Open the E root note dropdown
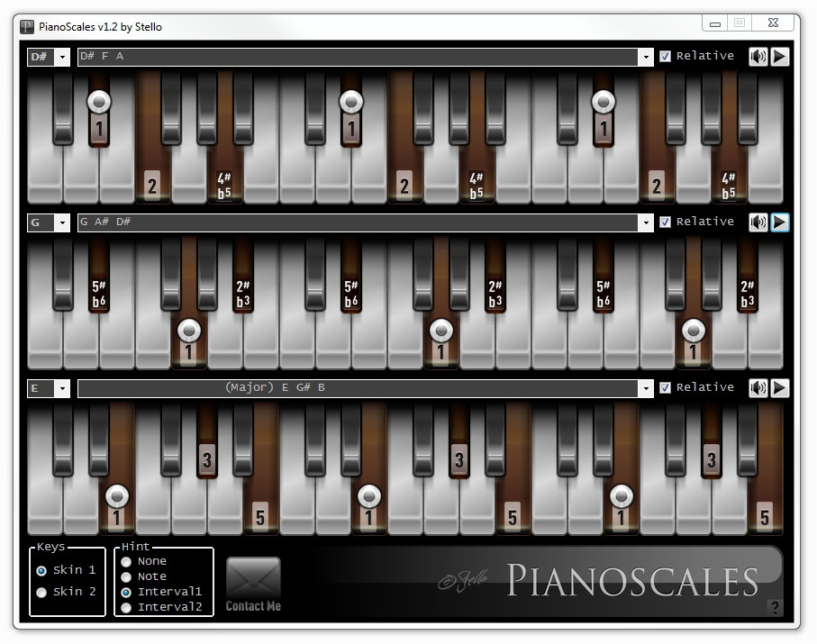 click(x=62, y=389)
